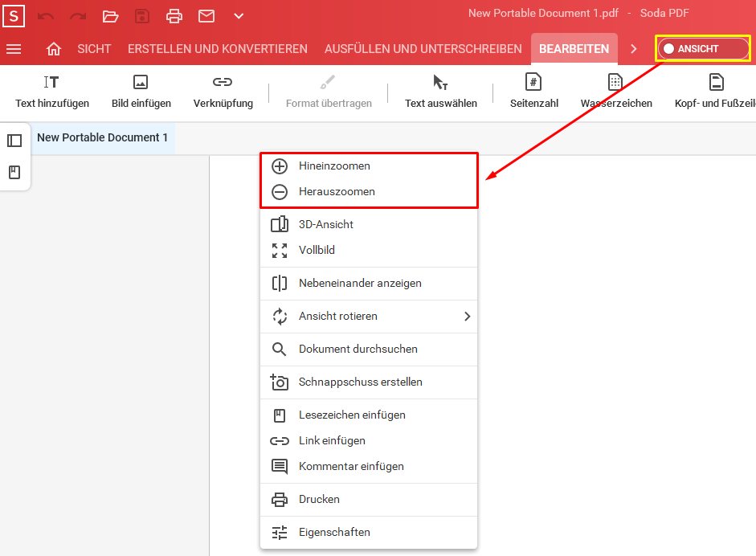Choose Schnappschuss erstellen from the menu
Viewport: 756px width, 556px height.
tap(360, 382)
